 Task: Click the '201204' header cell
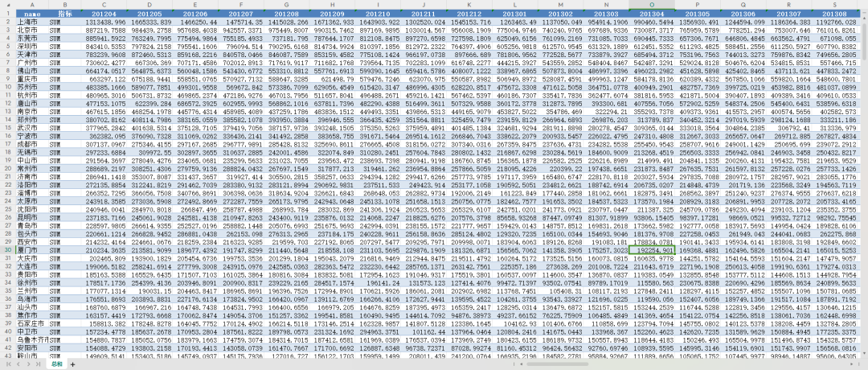click(x=104, y=13)
